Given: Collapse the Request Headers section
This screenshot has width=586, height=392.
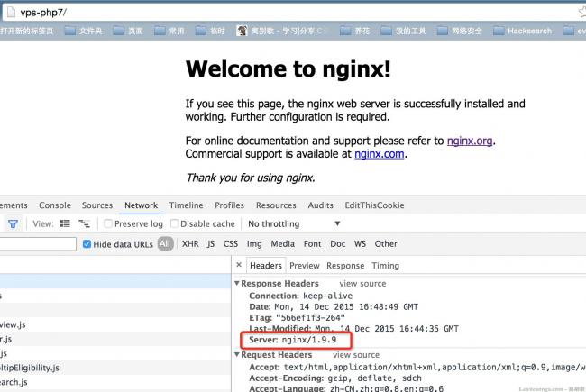Looking at the screenshot, I should [237, 356].
